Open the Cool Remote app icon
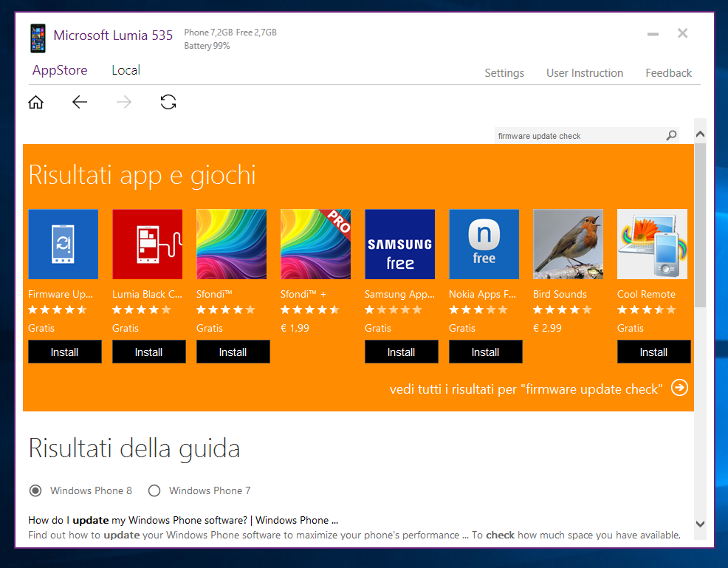Screen dimensions: 728x568 pyautogui.click(x=652, y=244)
